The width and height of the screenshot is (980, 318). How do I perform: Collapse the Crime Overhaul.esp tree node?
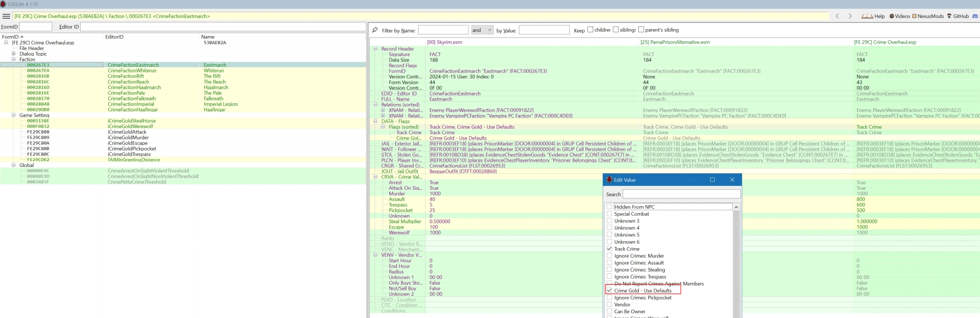6,43
